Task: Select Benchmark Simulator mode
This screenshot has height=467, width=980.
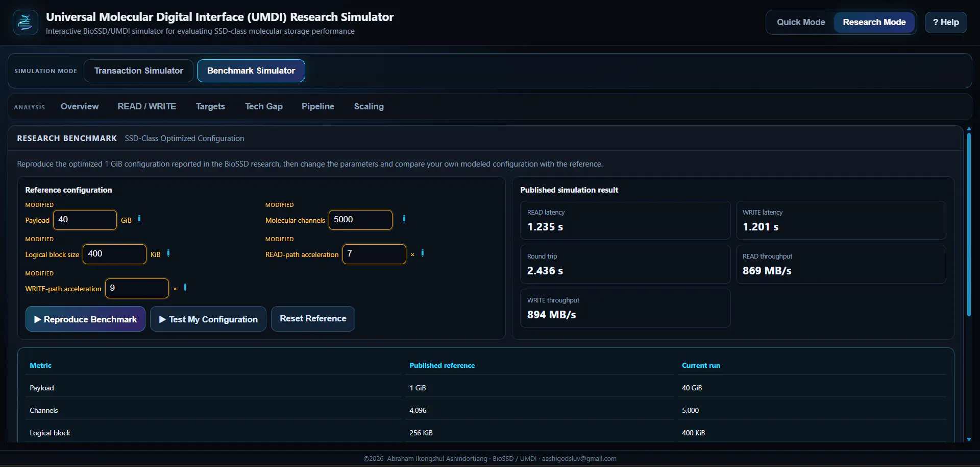Action: tap(251, 71)
